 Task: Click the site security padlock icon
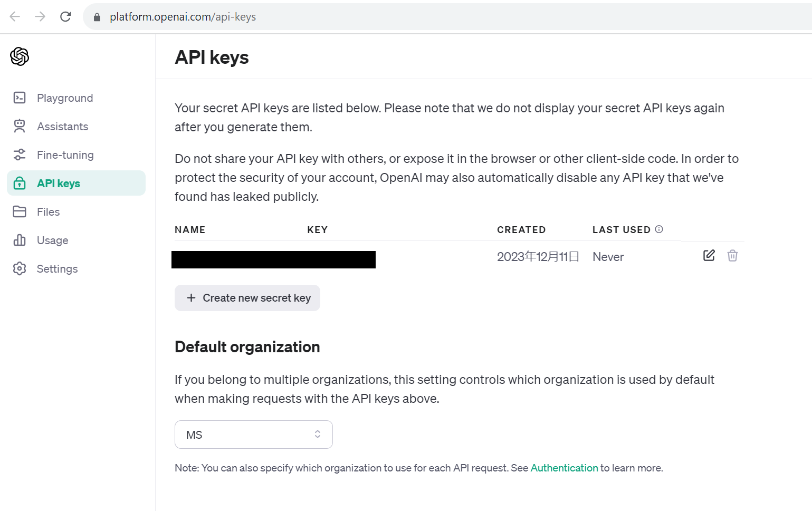(97, 17)
